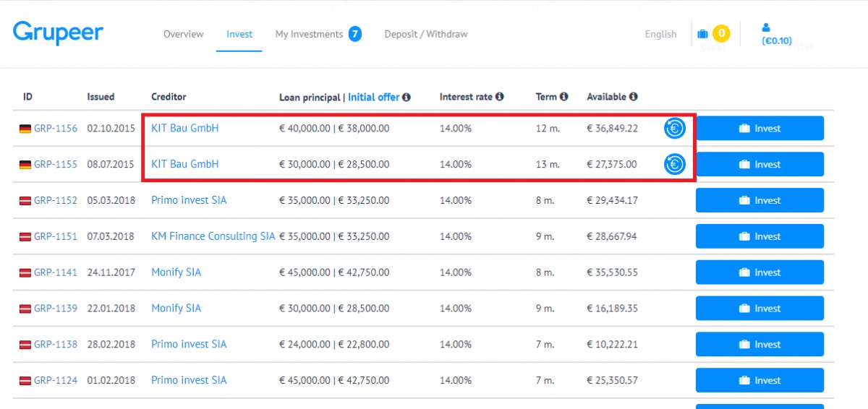Screen dimensions: 868x409
Task: Invest in the GRP-1139 Monify loan
Action: point(759,309)
